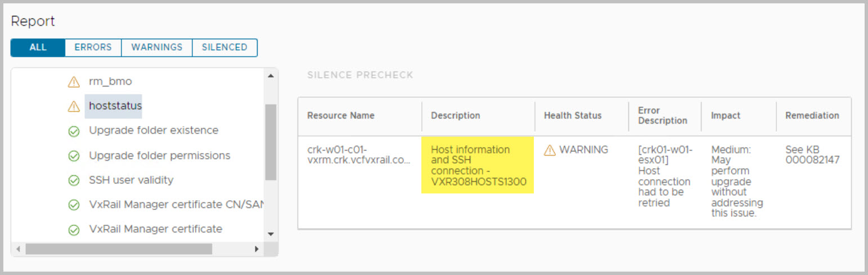This screenshot has height=275, width=868.
Task: Click green check beside last VxRail Manager certificate
Action: click(x=74, y=229)
